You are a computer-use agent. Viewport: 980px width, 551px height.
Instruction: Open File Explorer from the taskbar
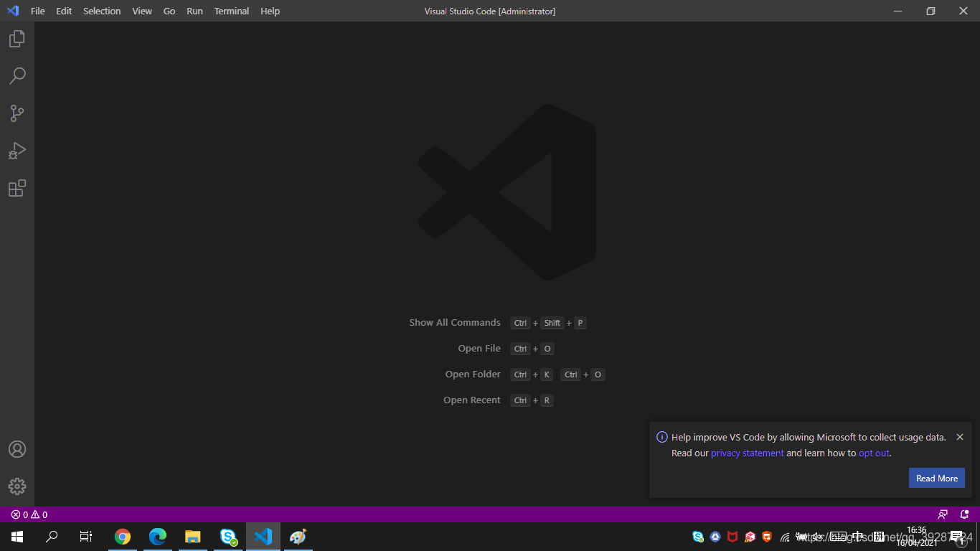tap(192, 537)
